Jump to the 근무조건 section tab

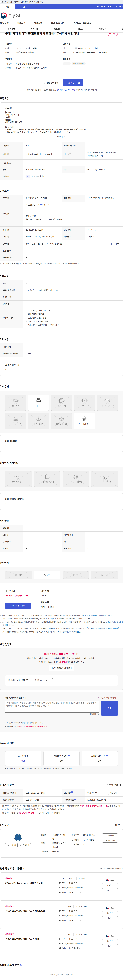tap(34, 29)
